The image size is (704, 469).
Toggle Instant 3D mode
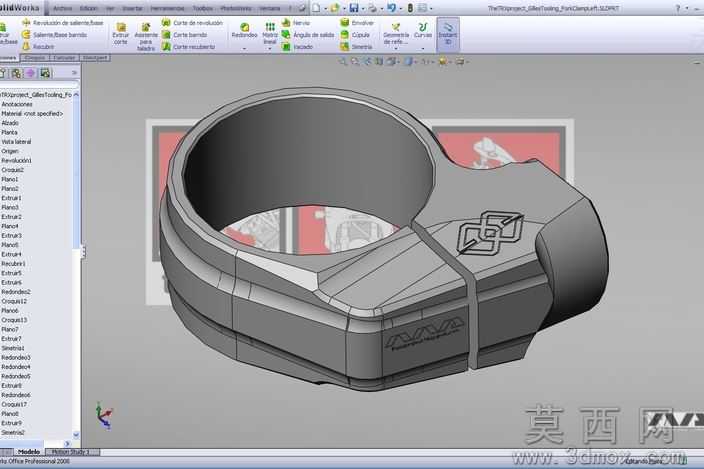448,34
